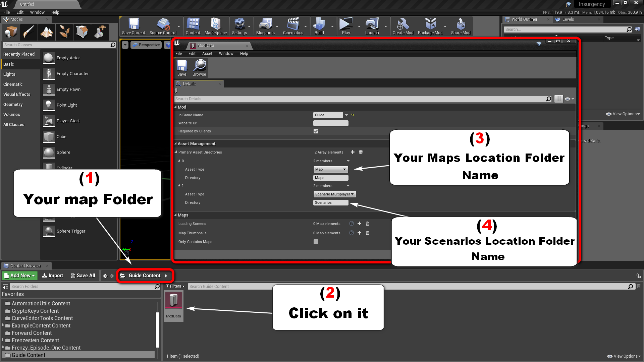Select the ModData asset thumbnail

point(173,306)
